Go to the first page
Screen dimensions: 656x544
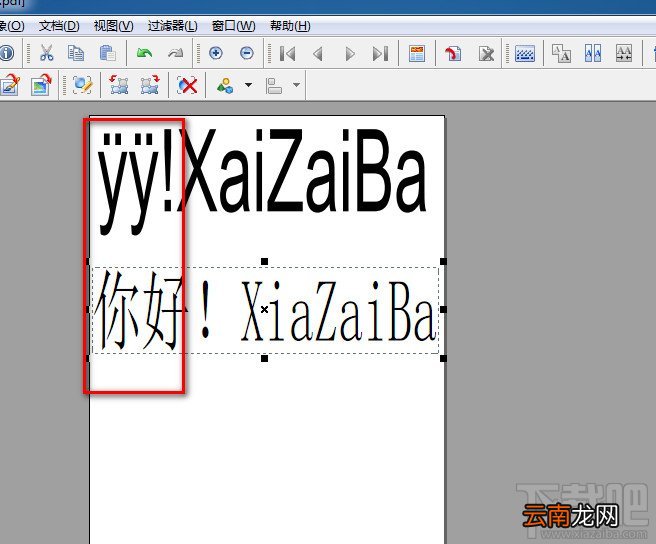(x=287, y=54)
